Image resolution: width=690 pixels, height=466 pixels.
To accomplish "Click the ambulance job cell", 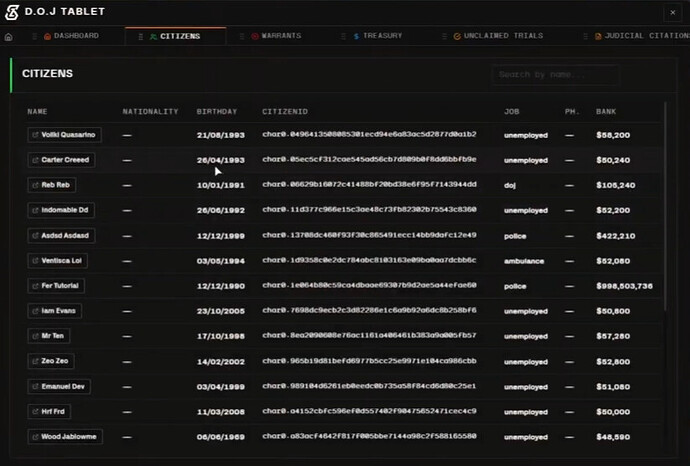I will point(524,261).
